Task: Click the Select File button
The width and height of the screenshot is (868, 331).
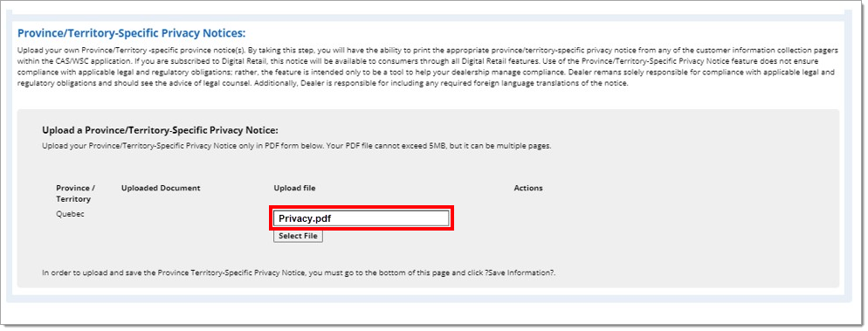Action: (298, 236)
